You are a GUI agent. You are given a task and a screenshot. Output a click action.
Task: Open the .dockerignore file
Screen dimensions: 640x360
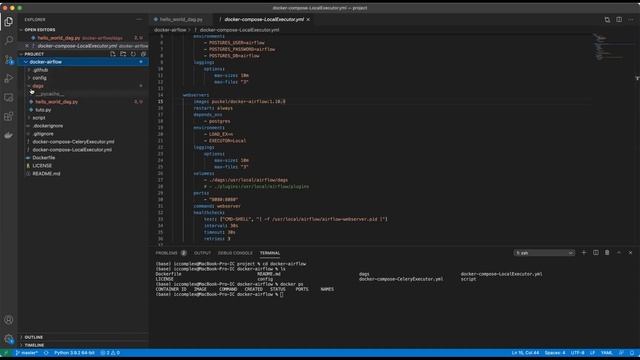[x=48, y=126]
